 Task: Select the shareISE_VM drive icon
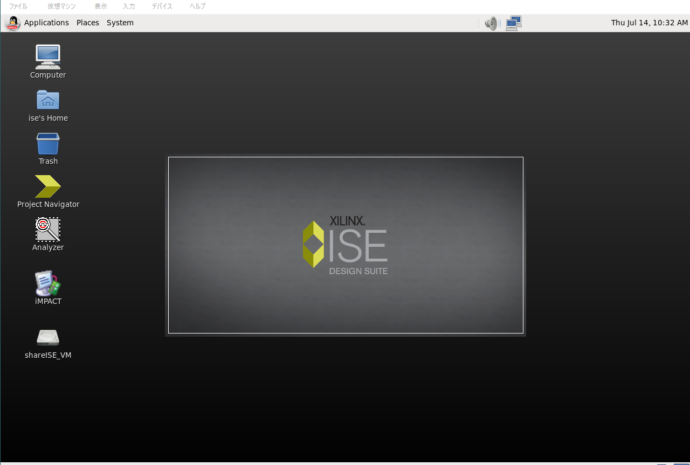click(x=47, y=338)
